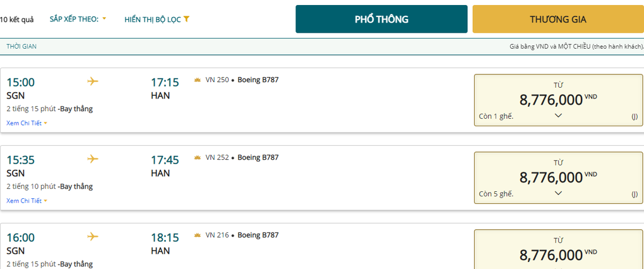Click Vietnam Airlines lotus logo for VN 252
Viewport: 644px width, 269px height.
(x=197, y=158)
